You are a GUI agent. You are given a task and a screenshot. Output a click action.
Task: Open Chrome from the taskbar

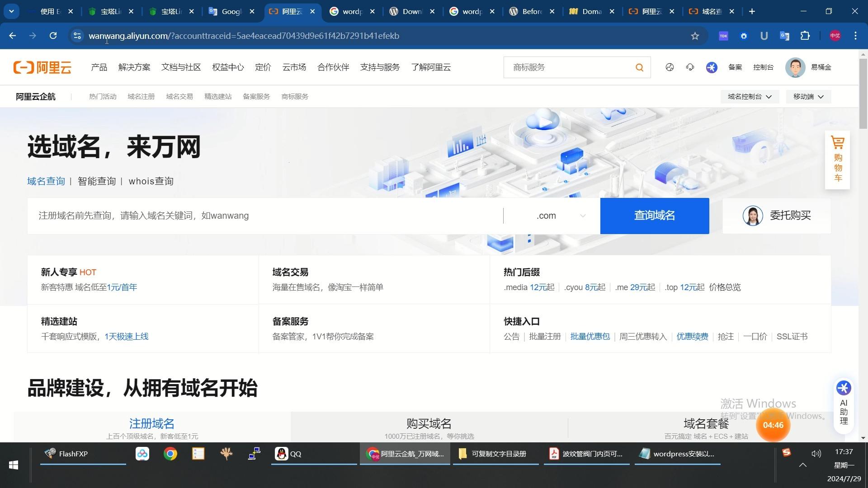tap(170, 454)
